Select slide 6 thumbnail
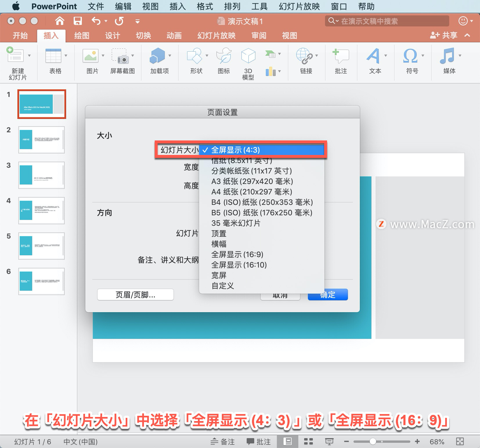Screen dimensions: 480x448 point(41,281)
